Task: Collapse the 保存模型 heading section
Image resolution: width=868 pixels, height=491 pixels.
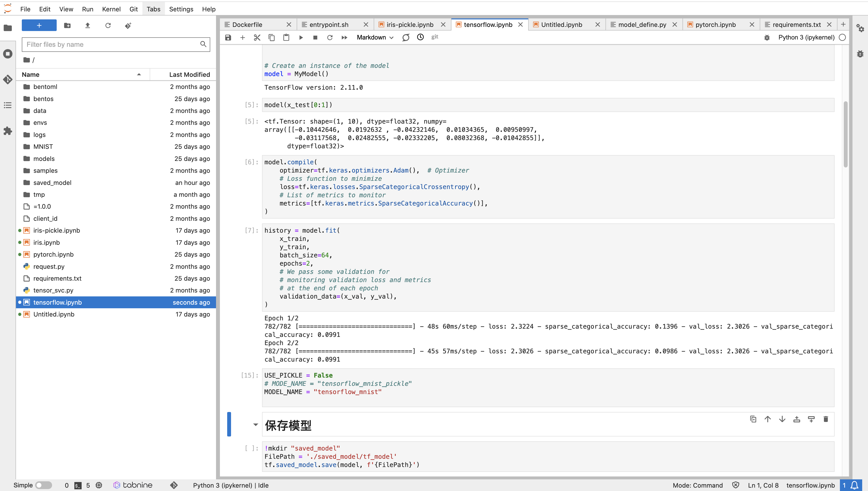Action: coord(256,425)
